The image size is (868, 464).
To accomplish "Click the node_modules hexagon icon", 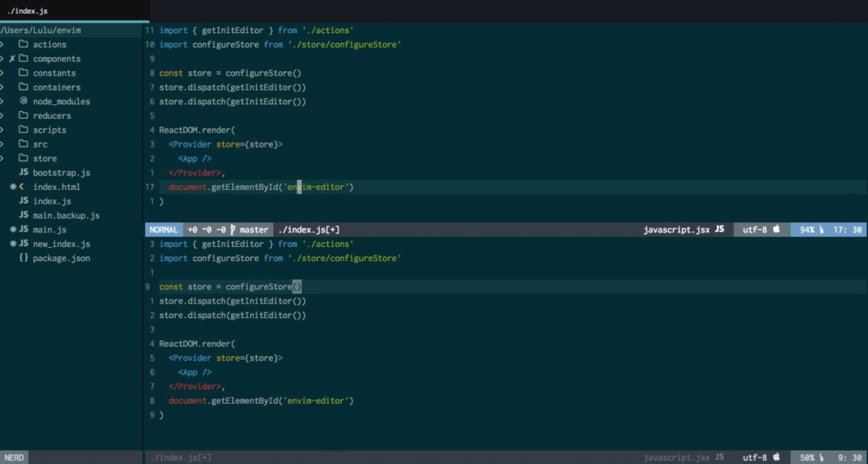I will click(24, 102).
